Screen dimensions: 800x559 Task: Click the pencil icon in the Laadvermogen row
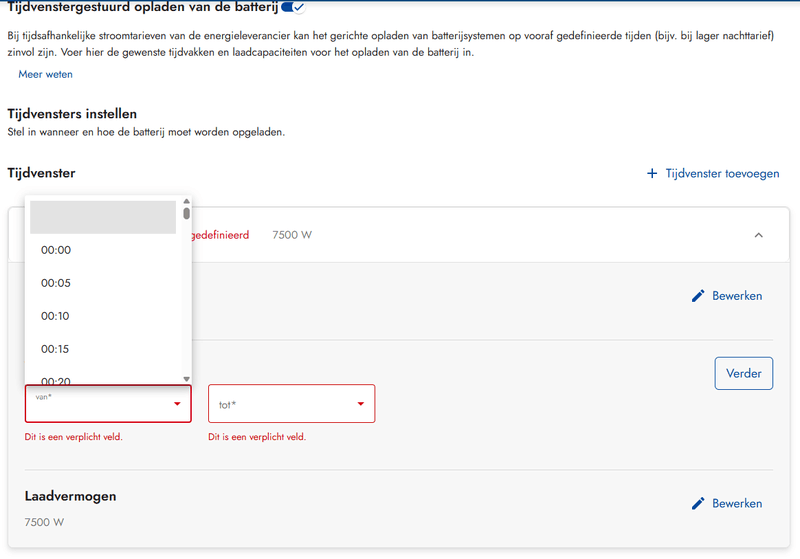[698, 503]
